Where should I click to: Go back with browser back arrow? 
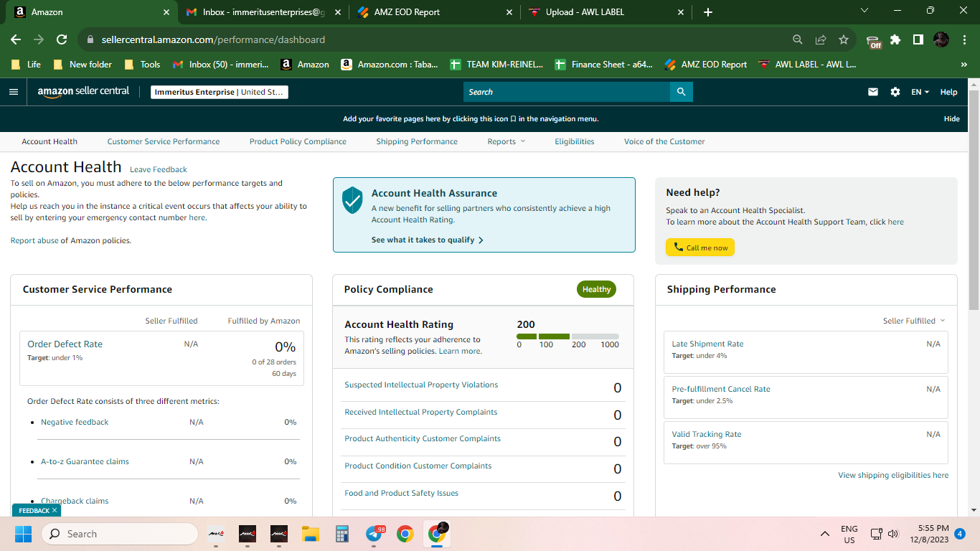[x=16, y=39]
